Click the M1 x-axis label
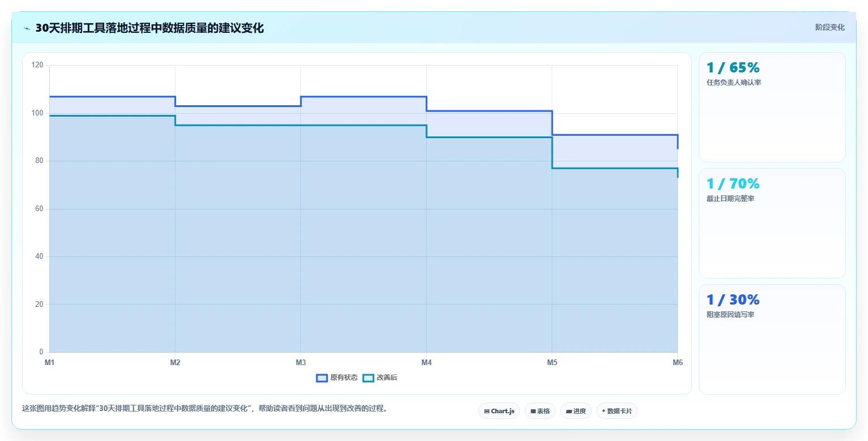The image size is (868, 441). click(50, 362)
